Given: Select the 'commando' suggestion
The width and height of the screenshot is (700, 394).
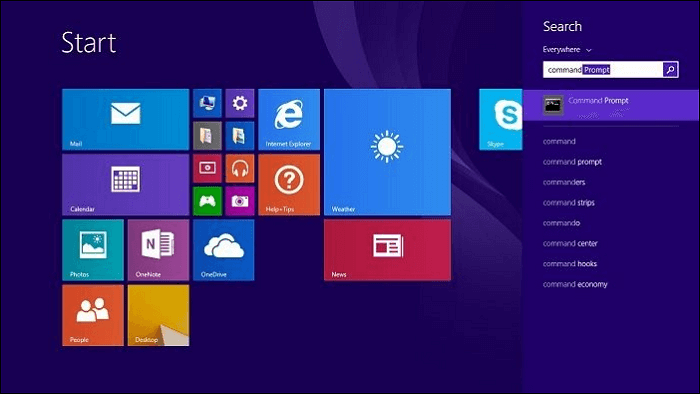Looking at the screenshot, I should (562, 223).
